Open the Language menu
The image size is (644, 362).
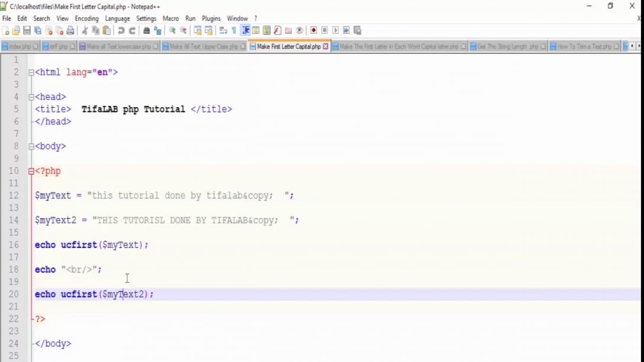point(117,18)
